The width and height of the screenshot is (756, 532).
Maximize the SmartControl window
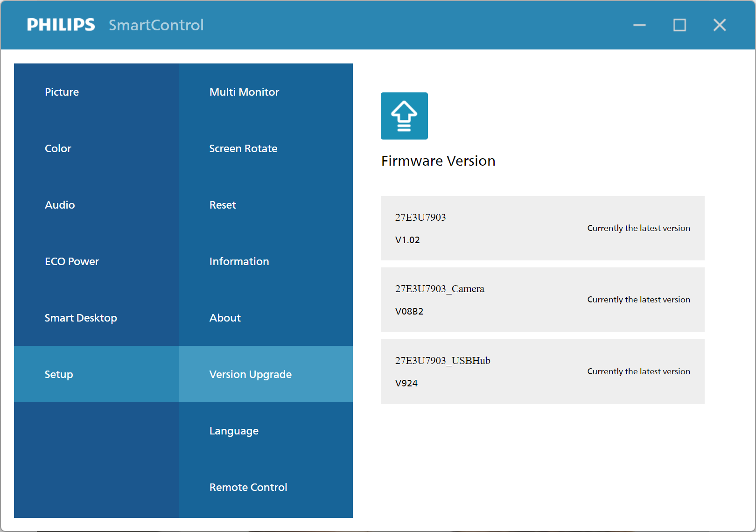click(679, 25)
